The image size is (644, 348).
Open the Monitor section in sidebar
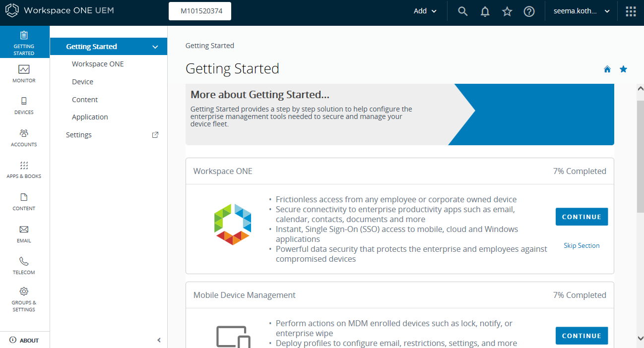pyautogui.click(x=24, y=73)
